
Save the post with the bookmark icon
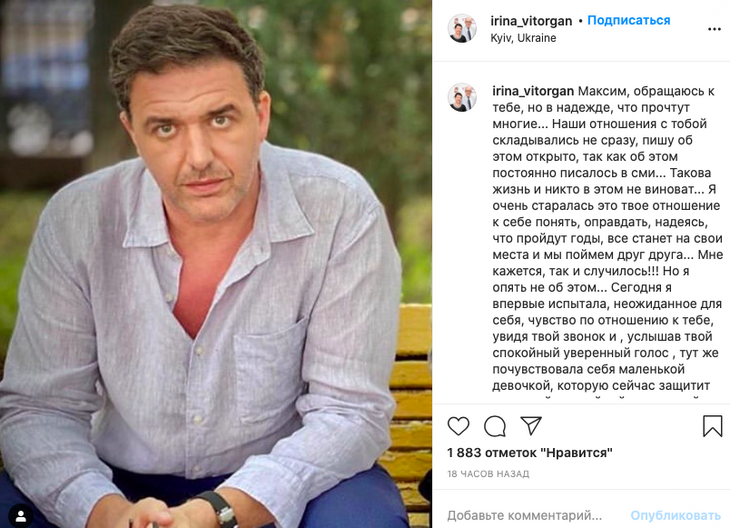tap(712, 426)
